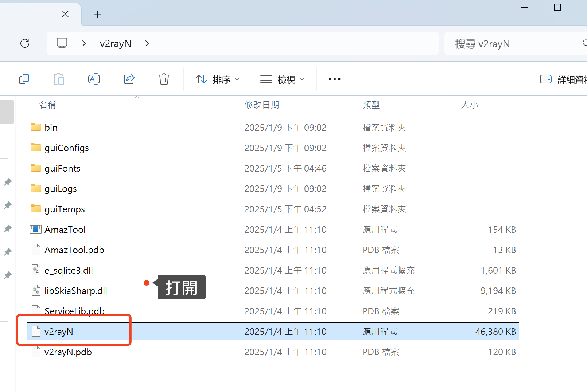
Task: Click the Refresh icon beside the address bar
Action: coord(25,43)
